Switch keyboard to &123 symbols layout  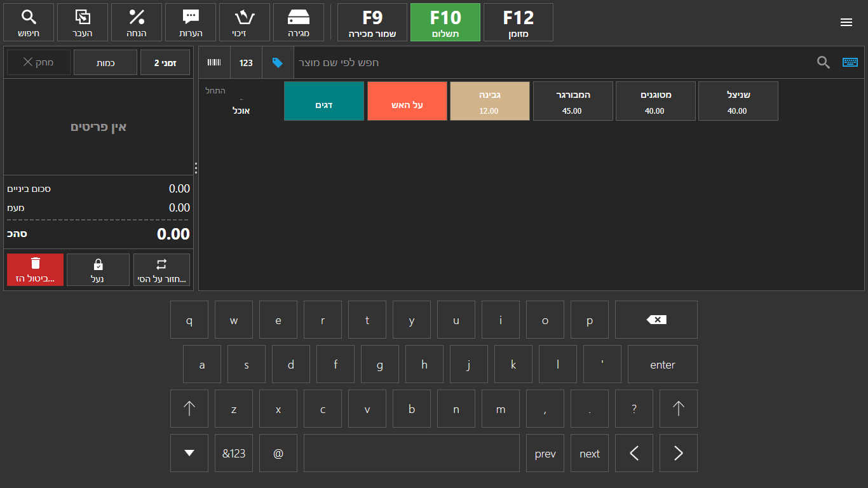(233, 453)
